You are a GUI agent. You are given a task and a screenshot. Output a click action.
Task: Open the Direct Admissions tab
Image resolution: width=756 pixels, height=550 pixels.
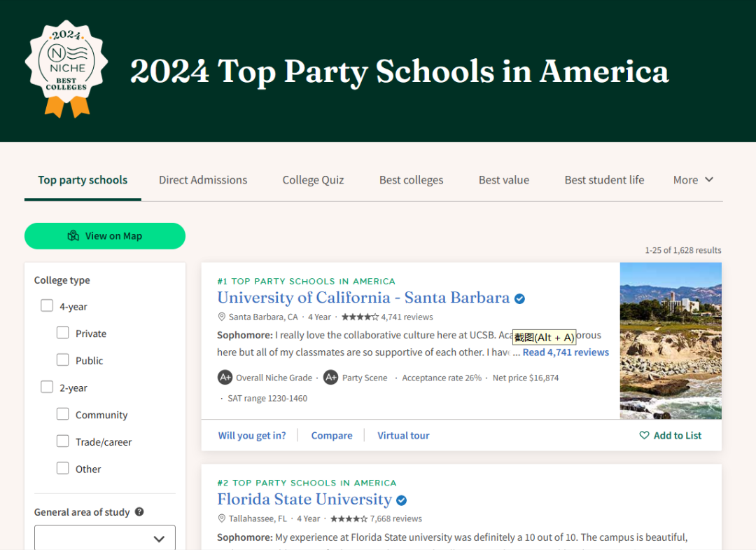point(203,180)
